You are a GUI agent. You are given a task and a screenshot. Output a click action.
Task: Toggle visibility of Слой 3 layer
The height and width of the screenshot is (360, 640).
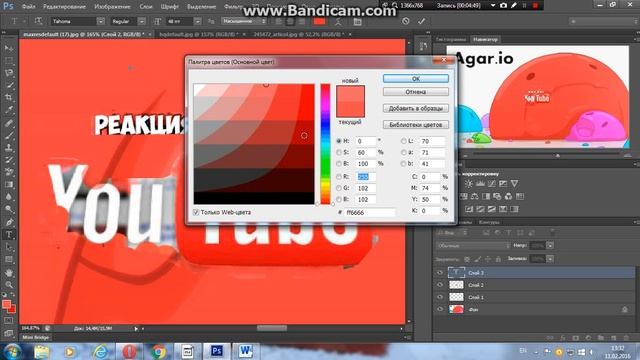click(440, 273)
